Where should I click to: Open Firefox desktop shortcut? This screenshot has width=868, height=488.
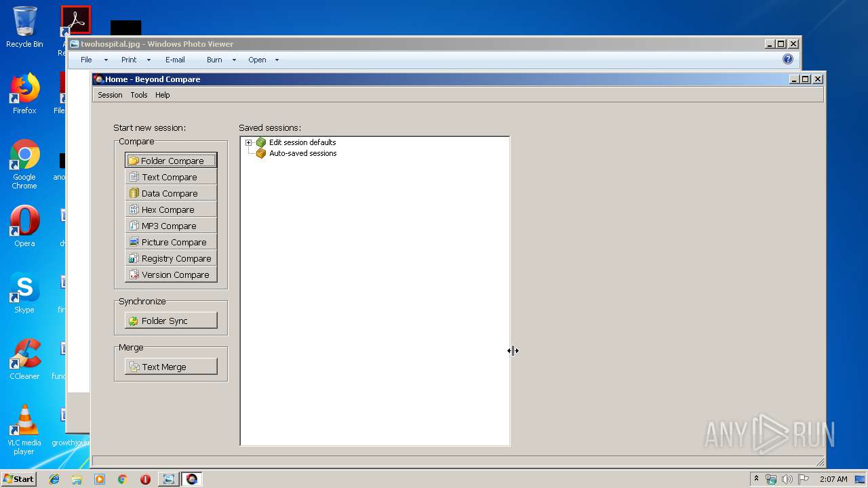[24, 94]
